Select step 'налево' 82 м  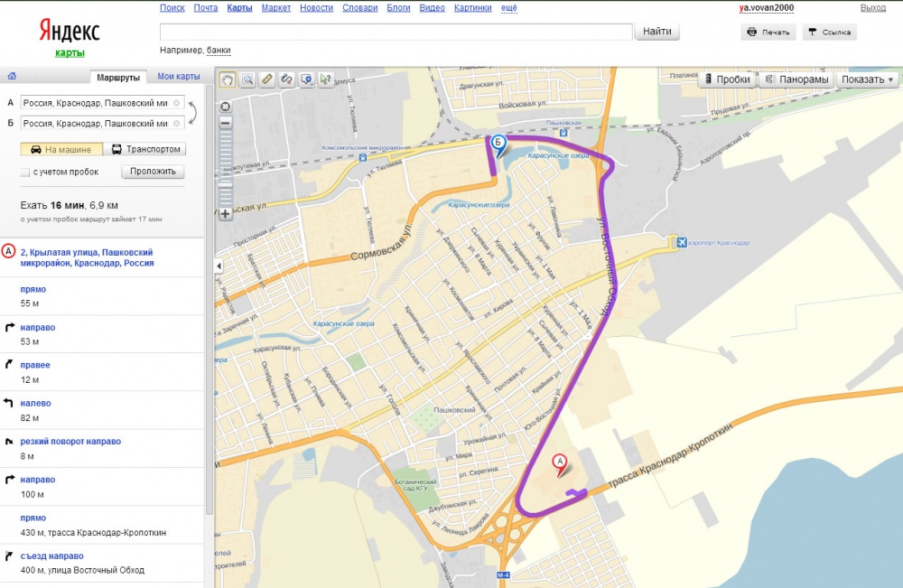tap(102, 410)
